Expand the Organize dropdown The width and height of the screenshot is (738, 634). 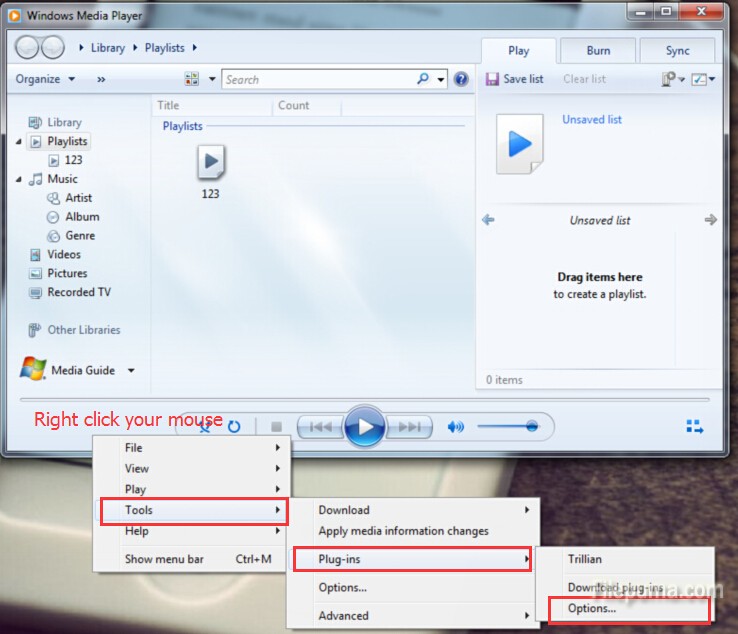(45, 79)
